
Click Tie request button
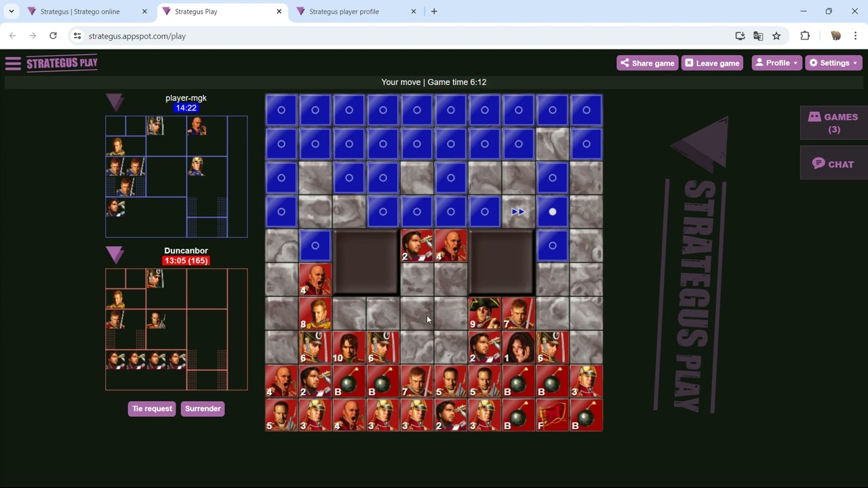(x=152, y=409)
